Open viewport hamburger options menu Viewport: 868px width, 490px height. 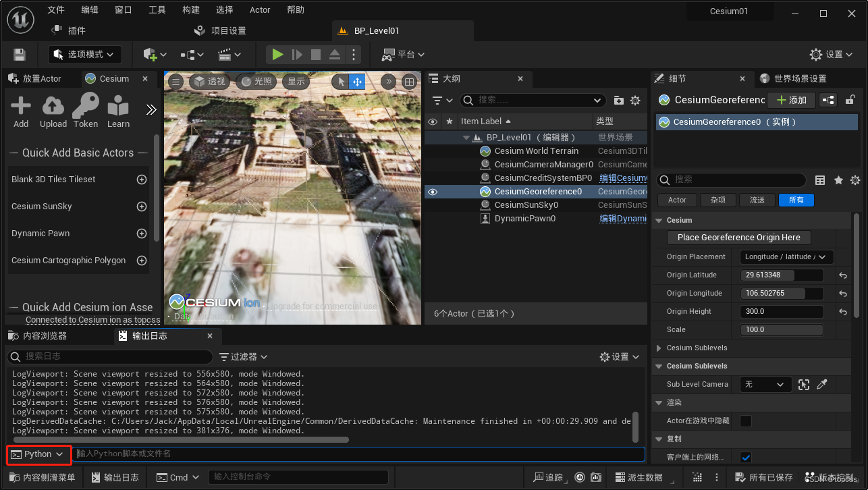click(175, 82)
